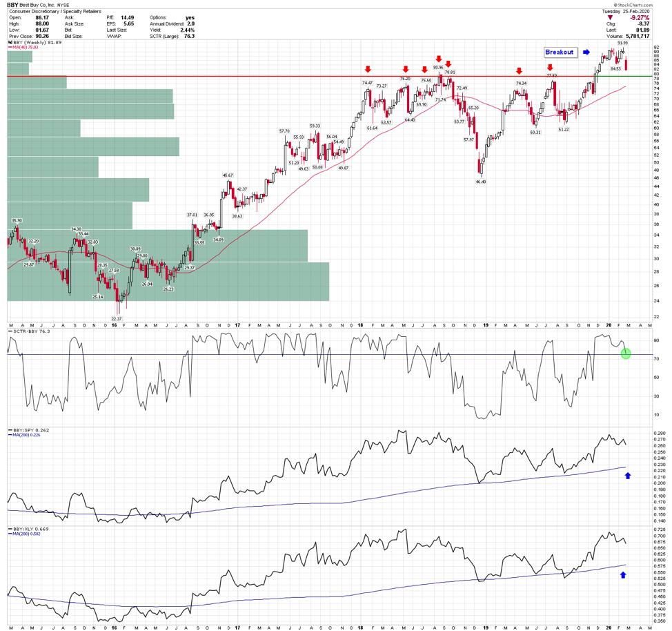Click the '18' year label under price chart
This screenshot has width=672, height=631.
point(360,325)
